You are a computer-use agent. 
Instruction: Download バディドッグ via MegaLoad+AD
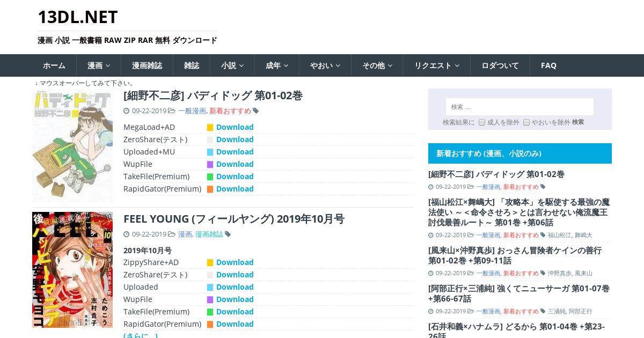[235, 127]
